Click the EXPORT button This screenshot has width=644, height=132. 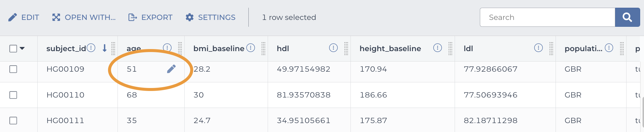click(150, 17)
